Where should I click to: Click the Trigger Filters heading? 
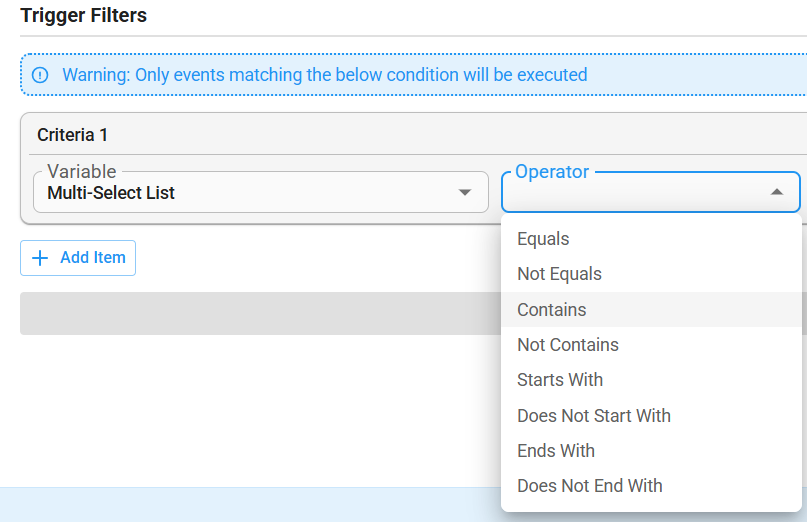pos(83,15)
